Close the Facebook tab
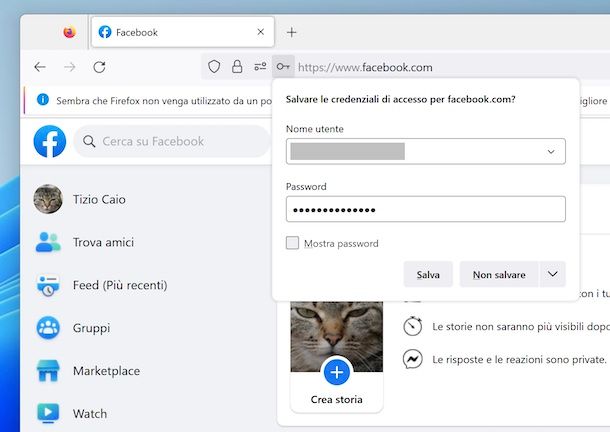 [261, 32]
